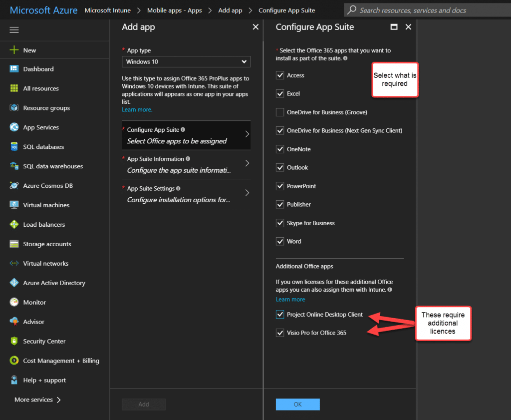
Task: Open Cost Management + Billing
Action: (x=57, y=361)
